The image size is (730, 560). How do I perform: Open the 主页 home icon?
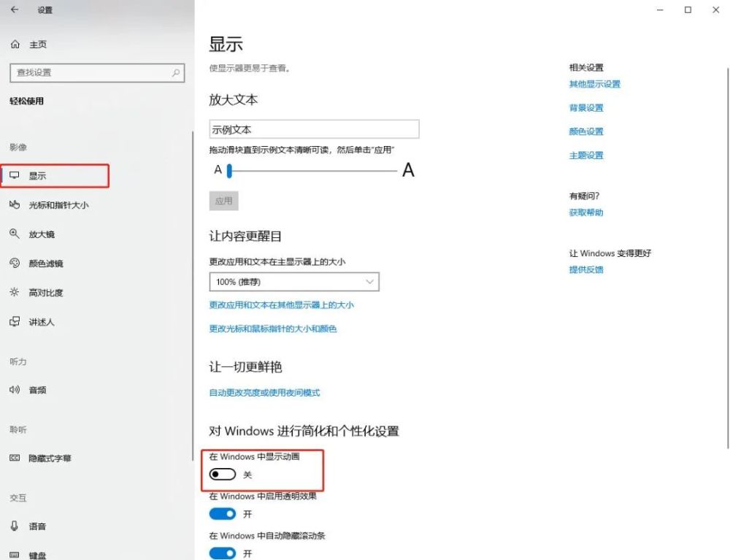[x=15, y=45]
